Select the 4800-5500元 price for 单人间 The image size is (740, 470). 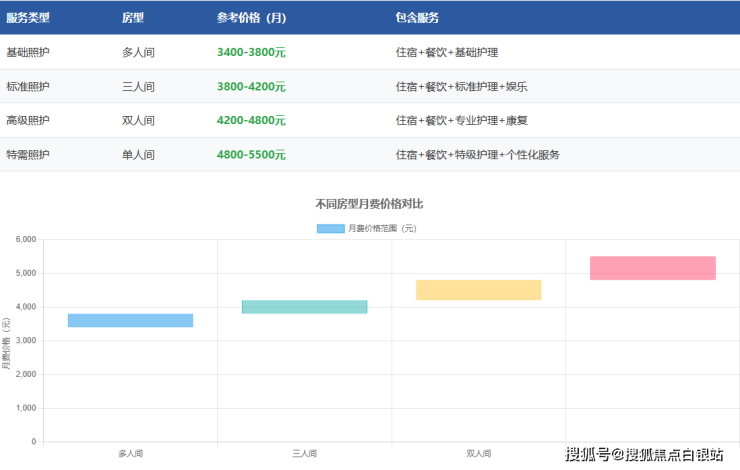[x=251, y=155]
